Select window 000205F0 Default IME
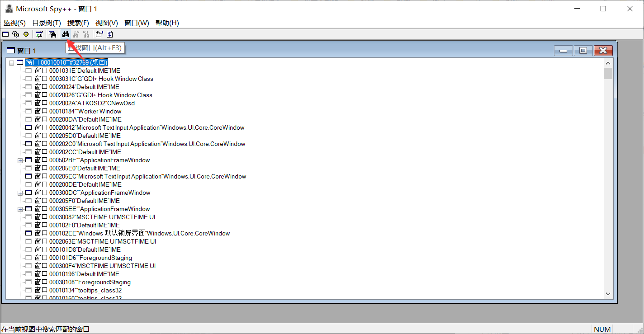The width and height of the screenshot is (644, 334). (77, 201)
